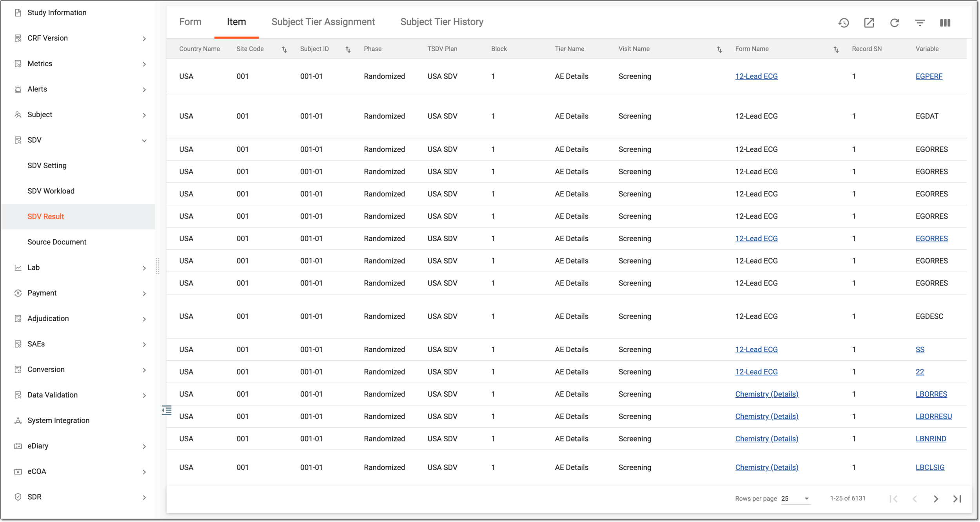Viewport: 980px width, 522px height.
Task: Refresh the SDV result table
Action: [x=895, y=23]
